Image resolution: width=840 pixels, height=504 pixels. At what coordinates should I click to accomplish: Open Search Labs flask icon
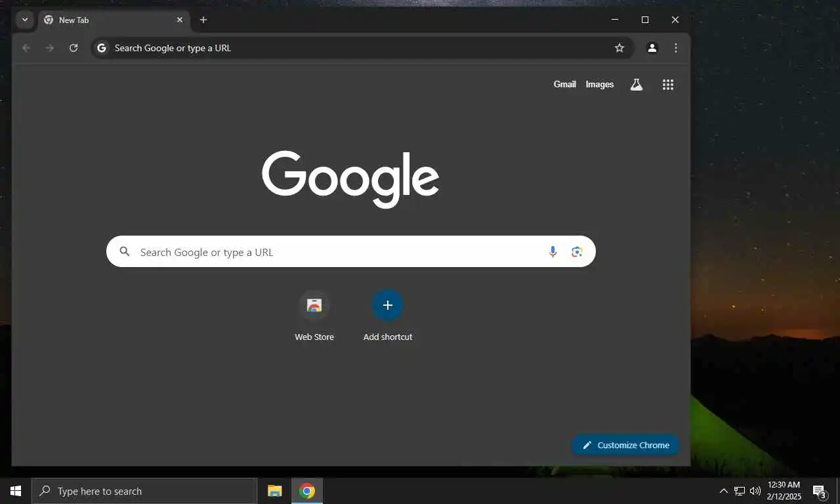(636, 85)
